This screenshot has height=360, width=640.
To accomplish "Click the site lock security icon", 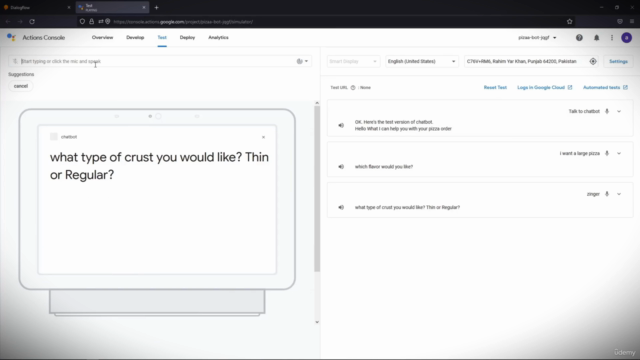I will click(x=91, y=22).
